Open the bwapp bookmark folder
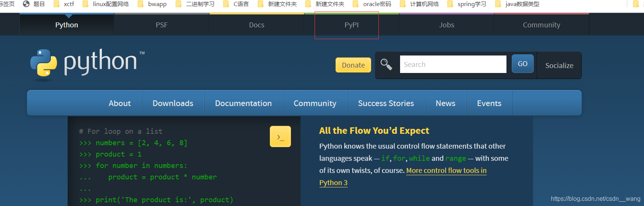The width and height of the screenshot is (644, 206). coord(152,4)
